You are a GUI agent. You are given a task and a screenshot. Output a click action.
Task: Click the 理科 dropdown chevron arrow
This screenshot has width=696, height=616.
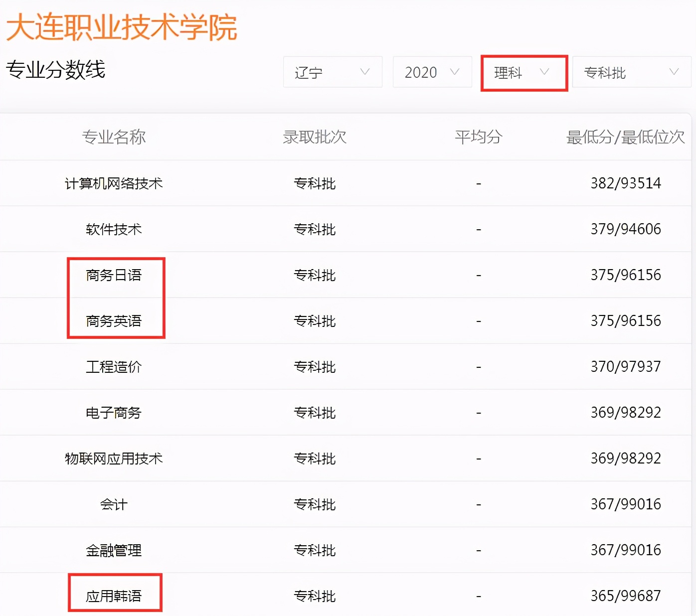544,72
